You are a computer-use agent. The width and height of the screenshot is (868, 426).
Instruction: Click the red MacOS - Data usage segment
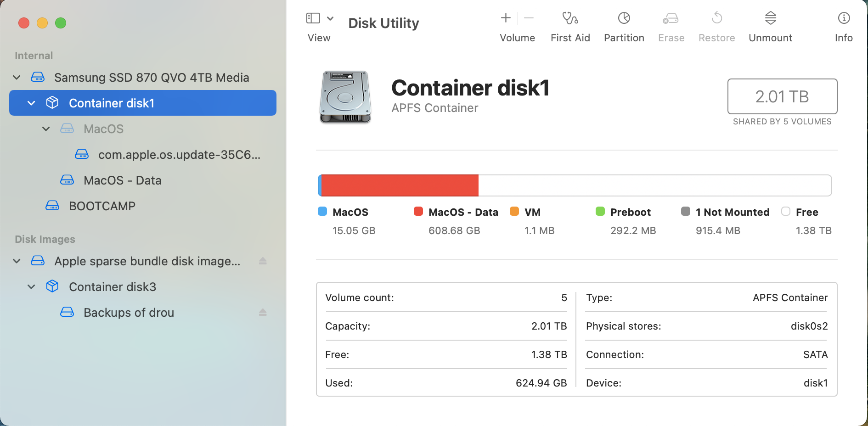click(x=400, y=185)
